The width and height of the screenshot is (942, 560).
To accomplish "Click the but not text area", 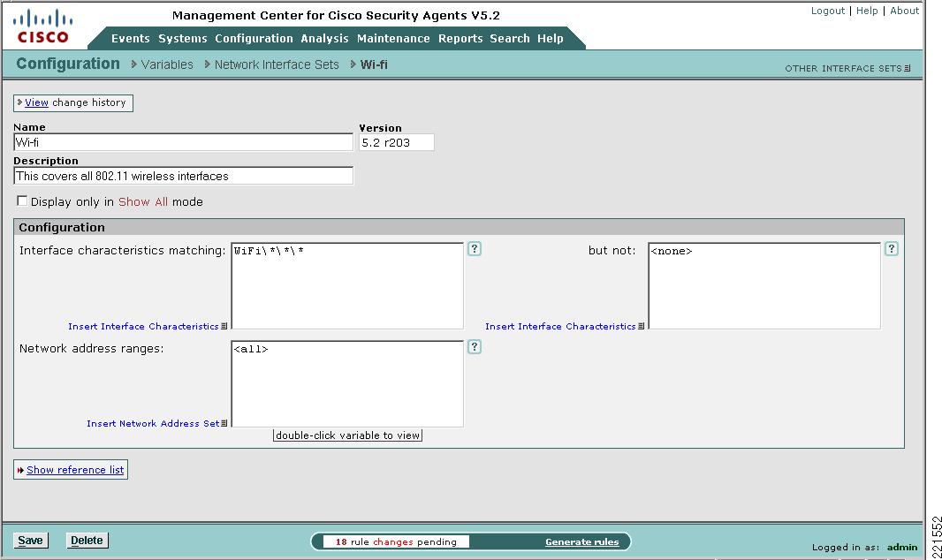I will 764,285.
